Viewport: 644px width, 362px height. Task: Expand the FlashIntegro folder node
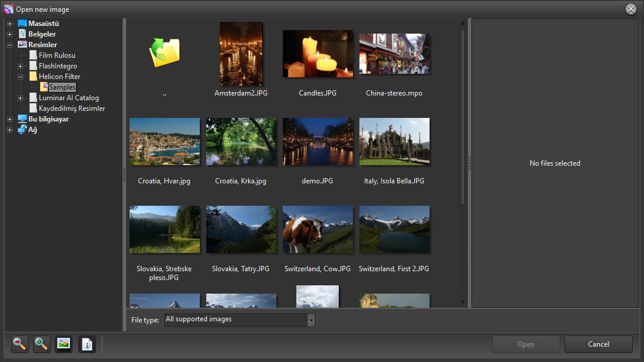[x=21, y=66]
